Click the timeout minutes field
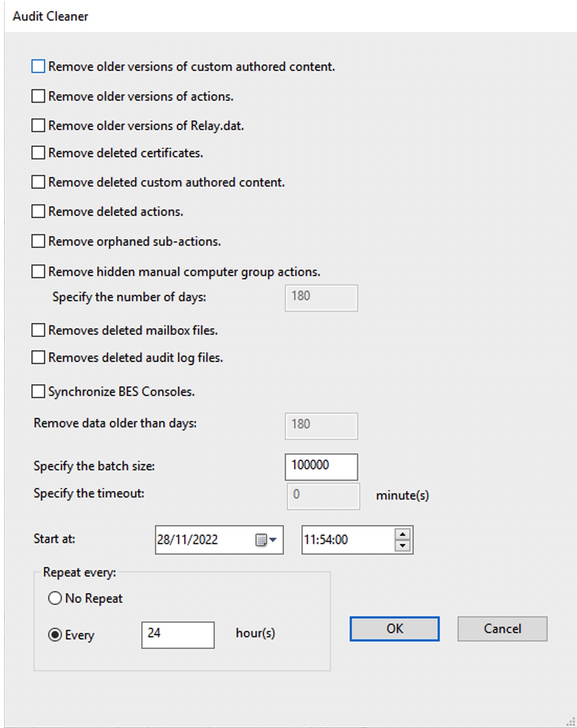The height and width of the screenshot is (728, 577). click(x=324, y=496)
